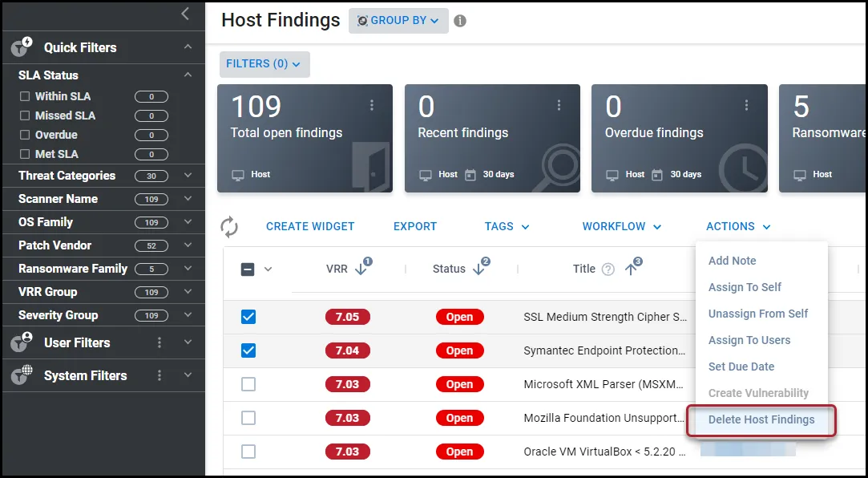Close the Actions dropdown menu
The height and width of the screenshot is (478, 868).
(738, 226)
